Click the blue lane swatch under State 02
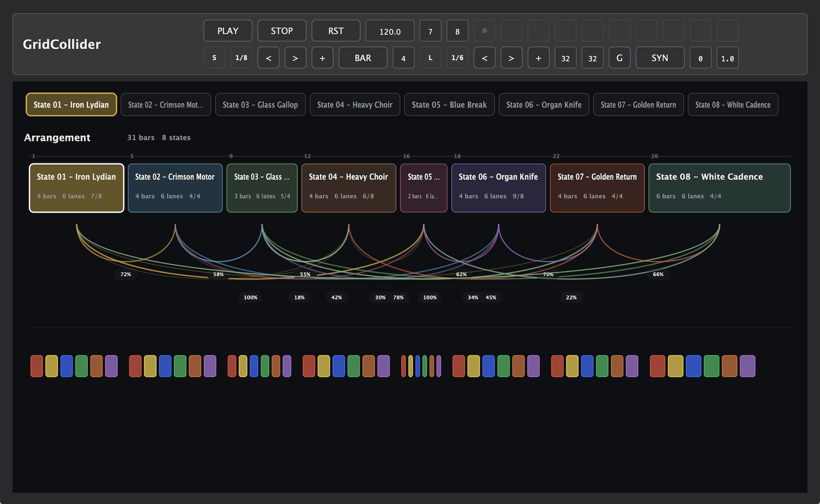This screenshot has height=504, width=820. [x=165, y=366]
